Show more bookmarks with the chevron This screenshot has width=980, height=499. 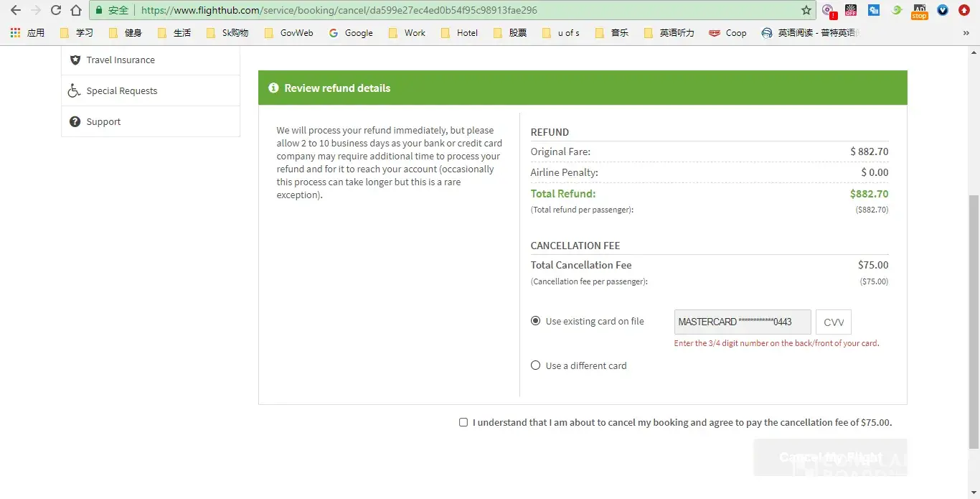[966, 32]
